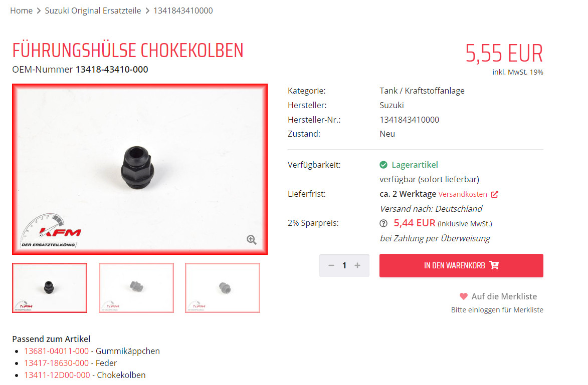Go to Suzuki Original Ersatzteile breadcrumb
This screenshot has width=588, height=385.
coord(93,11)
